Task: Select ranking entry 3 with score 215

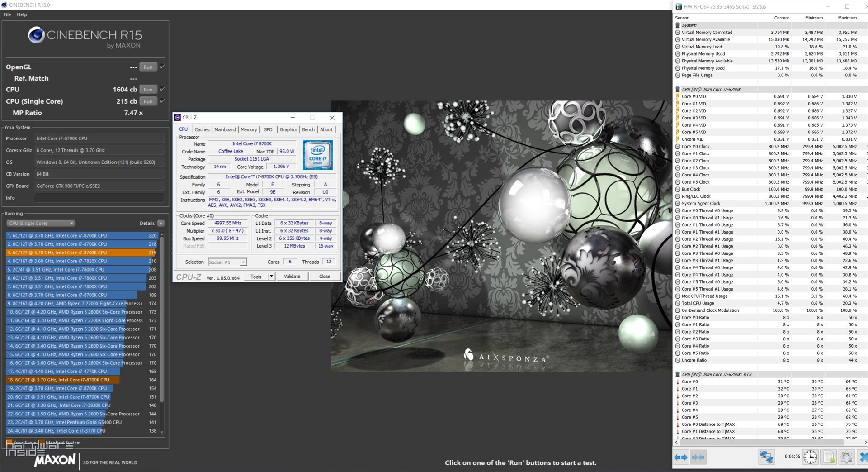Action: (82, 253)
